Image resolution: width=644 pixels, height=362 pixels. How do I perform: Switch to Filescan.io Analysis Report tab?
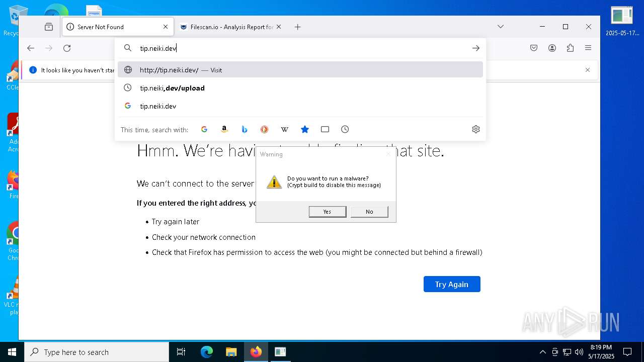pos(231,27)
